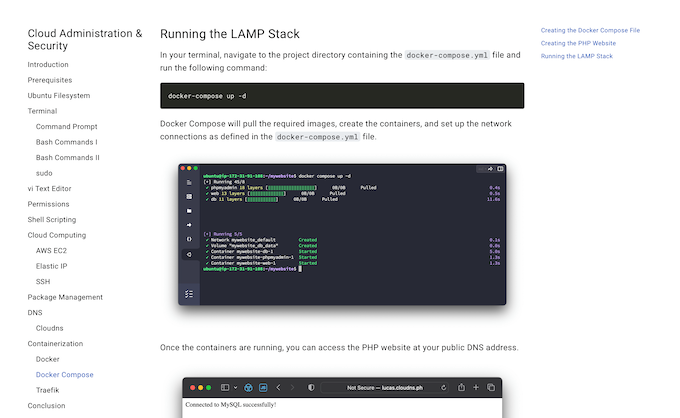Viewport: 680px width, 418px height.
Task: Open the Containerization section
Action: (55, 344)
